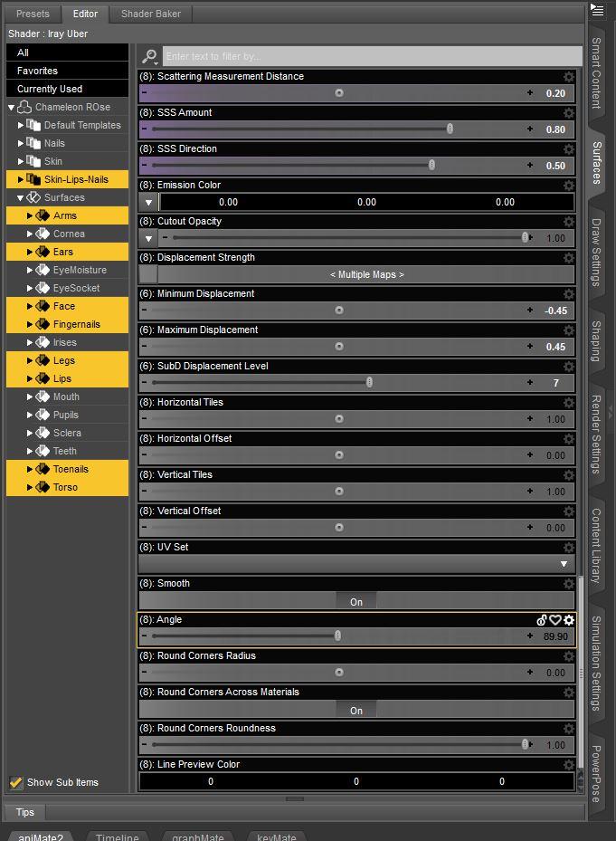The height and width of the screenshot is (841, 616).
Task: Click the Face surface material icon
Action: click(x=43, y=306)
